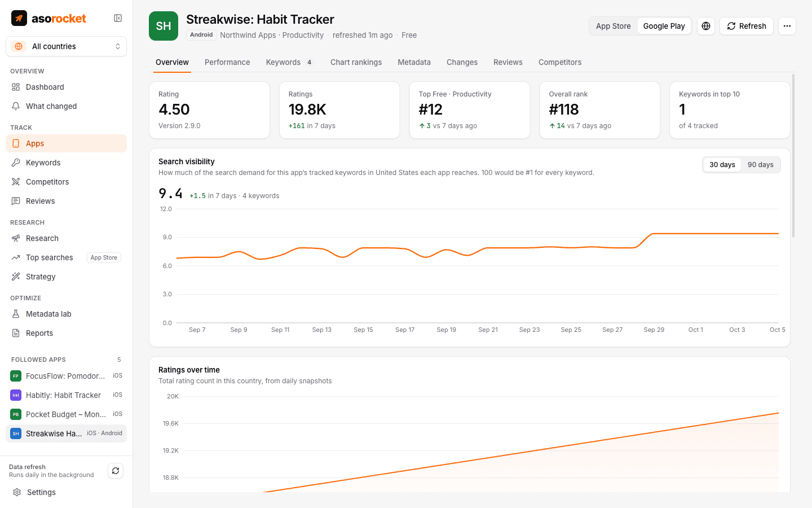Screen dimensions: 812x508
Task: Click the Top searches trend icon
Action: (16, 257)
